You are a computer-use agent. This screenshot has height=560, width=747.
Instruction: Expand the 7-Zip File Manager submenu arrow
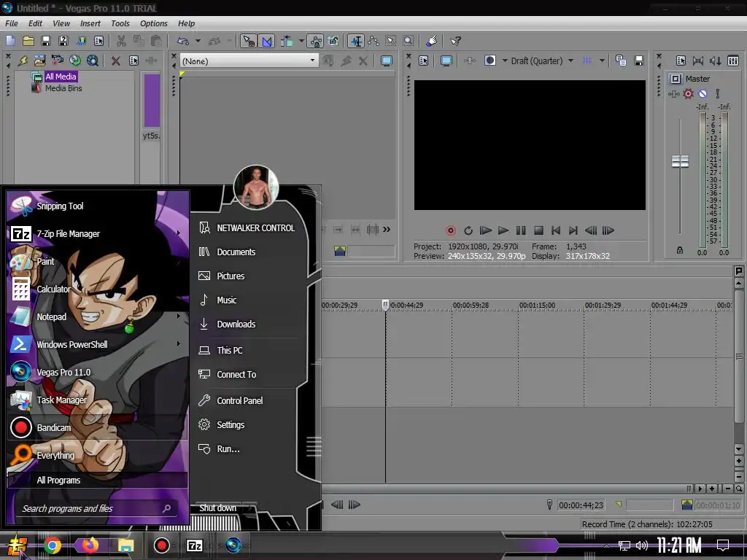click(178, 233)
